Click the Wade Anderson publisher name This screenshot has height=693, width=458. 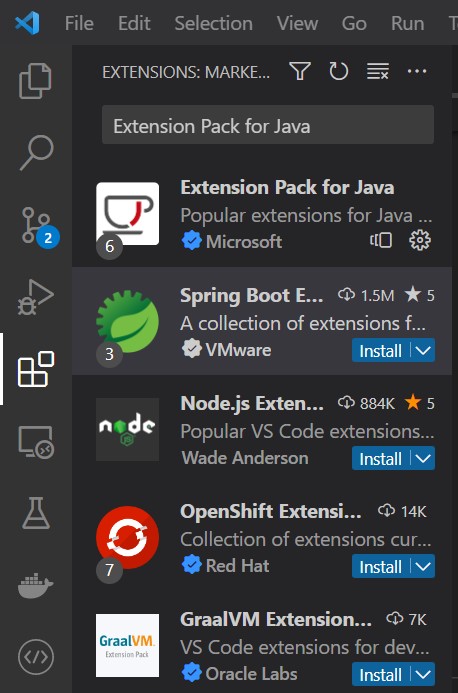pyautogui.click(x=245, y=457)
